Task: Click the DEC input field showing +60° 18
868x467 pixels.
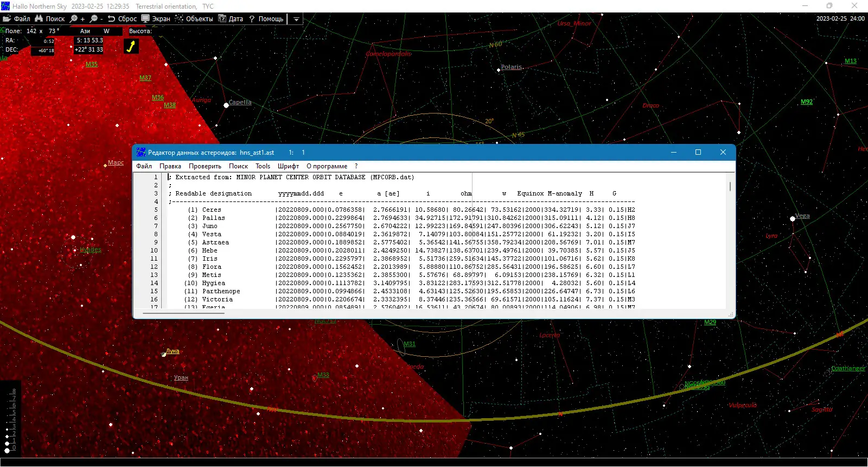Action: (43, 51)
